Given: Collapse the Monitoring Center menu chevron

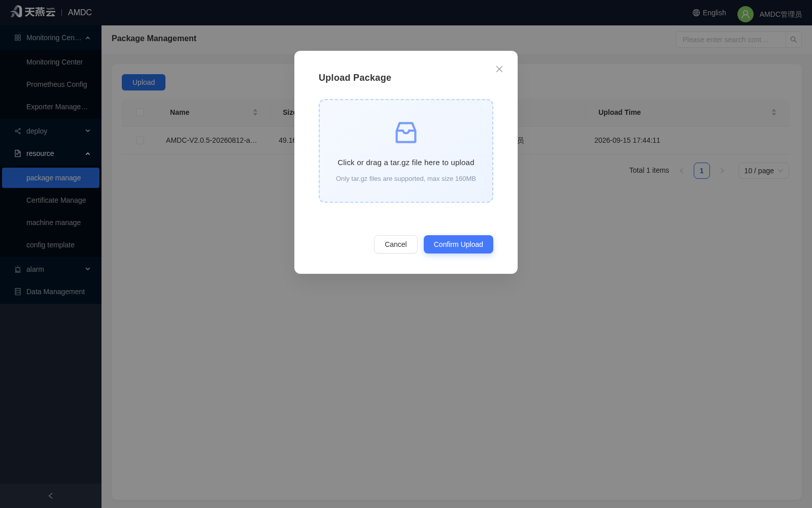Looking at the screenshot, I should [88, 38].
